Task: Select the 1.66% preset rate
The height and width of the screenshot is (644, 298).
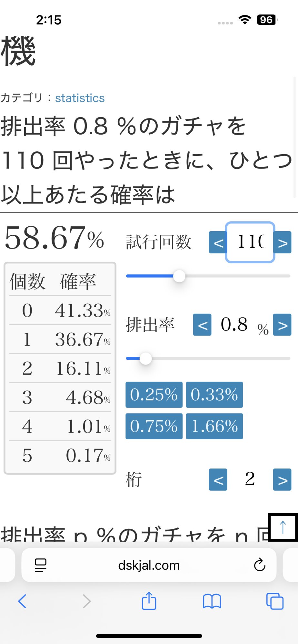Action: pos(214,426)
